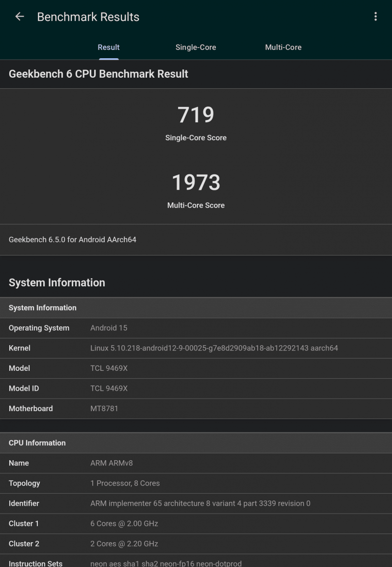Select the Cluster 1 row at 2.00 GHz
This screenshot has height=567, width=392.
pyautogui.click(x=196, y=523)
